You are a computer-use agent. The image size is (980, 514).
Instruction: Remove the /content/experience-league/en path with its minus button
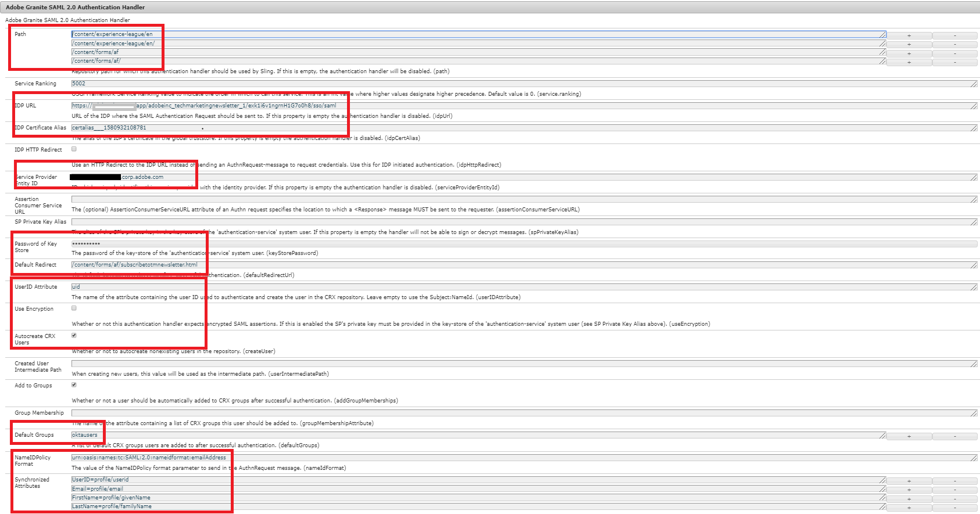tap(955, 35)
